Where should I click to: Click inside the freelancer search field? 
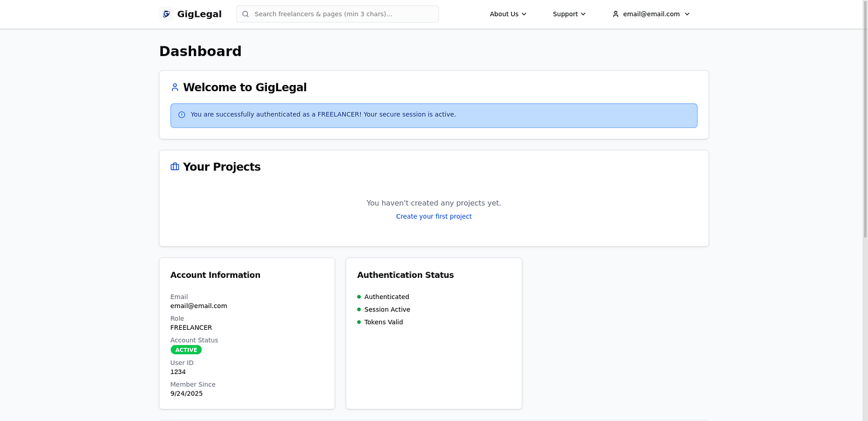[x=337, y=13]
